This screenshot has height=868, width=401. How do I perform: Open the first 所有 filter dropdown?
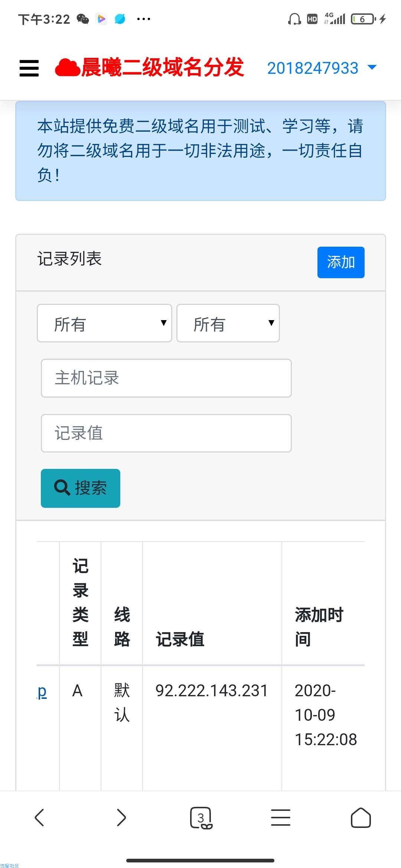tap(104, 323)
